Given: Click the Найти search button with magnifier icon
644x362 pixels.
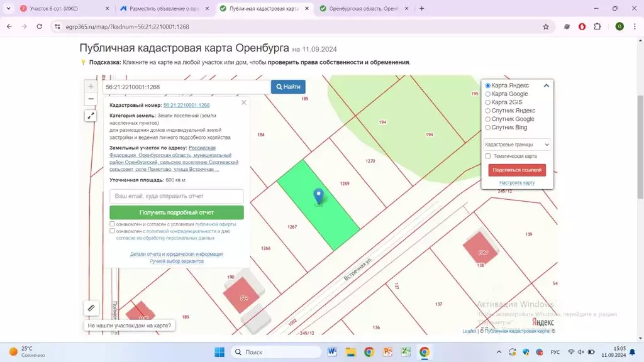Looking at the screenshot, I should click(288, 86).
